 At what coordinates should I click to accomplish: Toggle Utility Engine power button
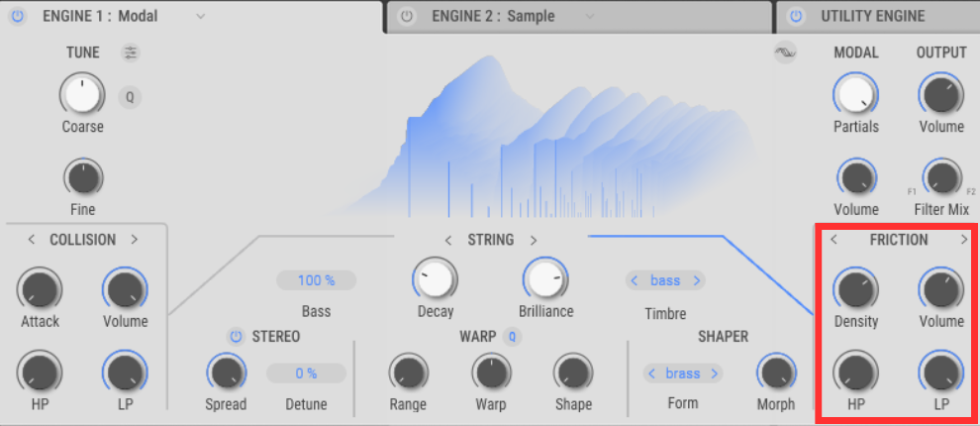796,16
